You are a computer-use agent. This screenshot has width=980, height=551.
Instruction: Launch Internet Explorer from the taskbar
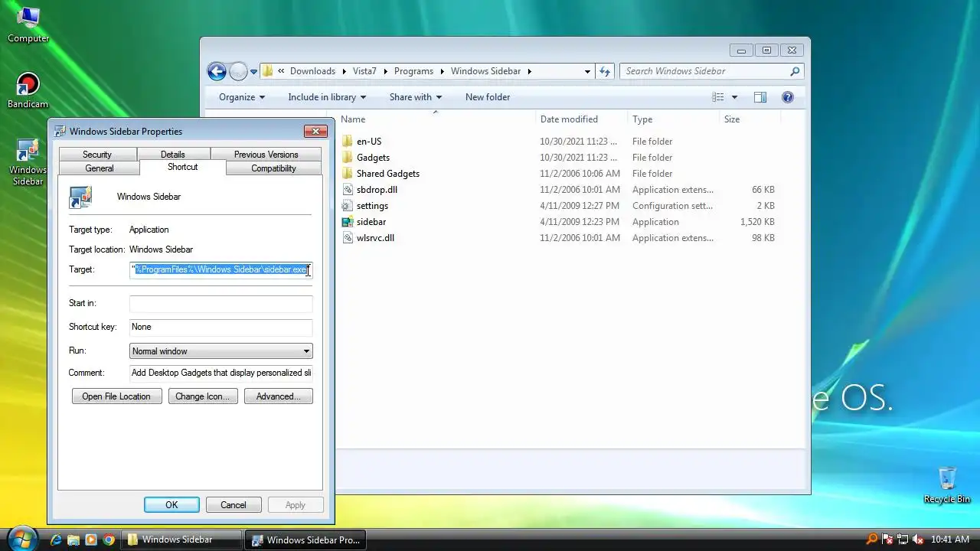pyautogui.click(x=56, y=540)
